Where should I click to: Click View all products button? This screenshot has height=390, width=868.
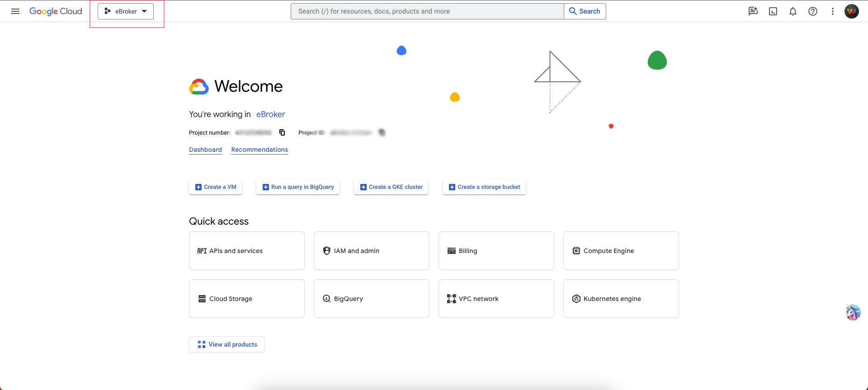coord(226,344)
